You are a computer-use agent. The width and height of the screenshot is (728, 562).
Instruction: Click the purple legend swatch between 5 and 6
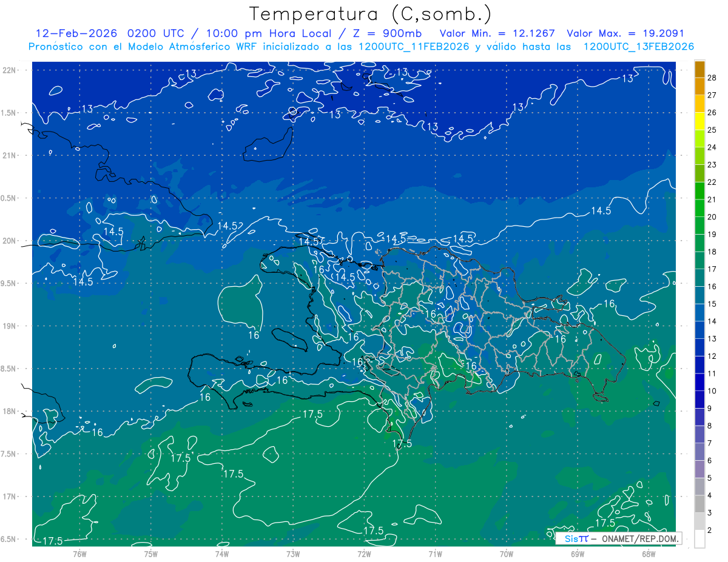(x=699, y=469)
